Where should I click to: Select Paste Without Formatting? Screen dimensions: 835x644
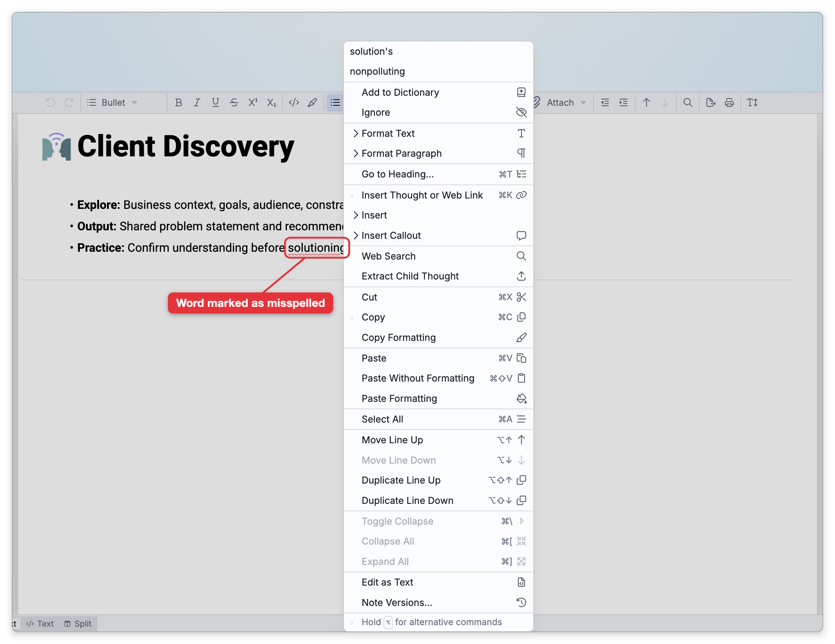(x=438, y=378)
